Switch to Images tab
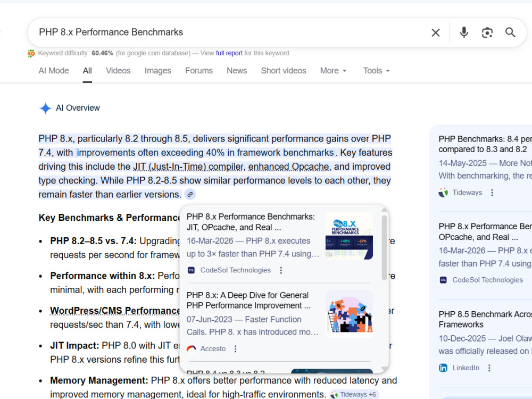This screenshot has width=532, height=399. click(x=158, y=71)
